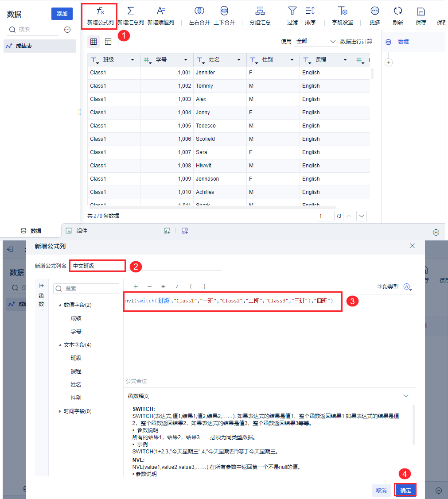Image resolution: width=448 pixels, height=499 pixels.
Task: Open the 班级 column header dropdown
Action: pos(132,60)
